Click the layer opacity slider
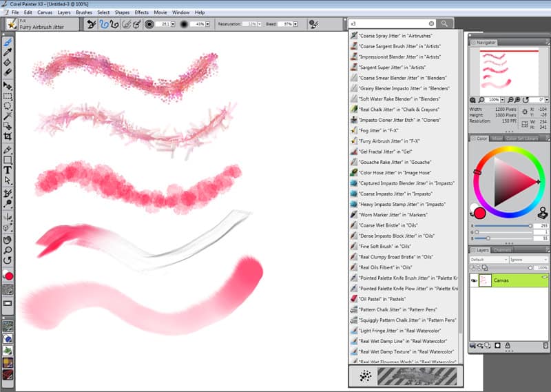Image resolution: width=551 pixels, height=392 pixels. [510, 268]
